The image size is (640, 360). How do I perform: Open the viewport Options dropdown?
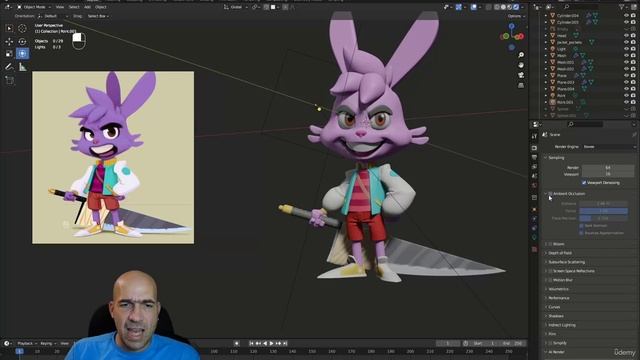coord(516,16)
